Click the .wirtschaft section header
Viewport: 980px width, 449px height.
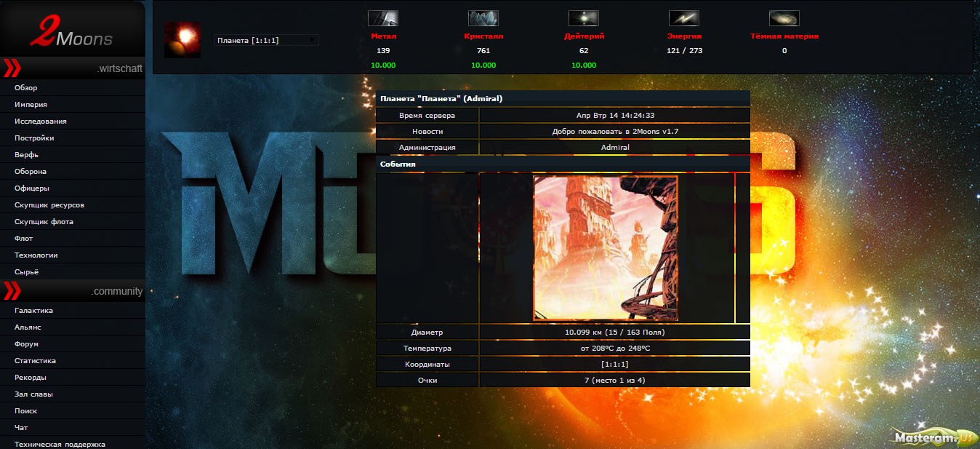(73, 68)
